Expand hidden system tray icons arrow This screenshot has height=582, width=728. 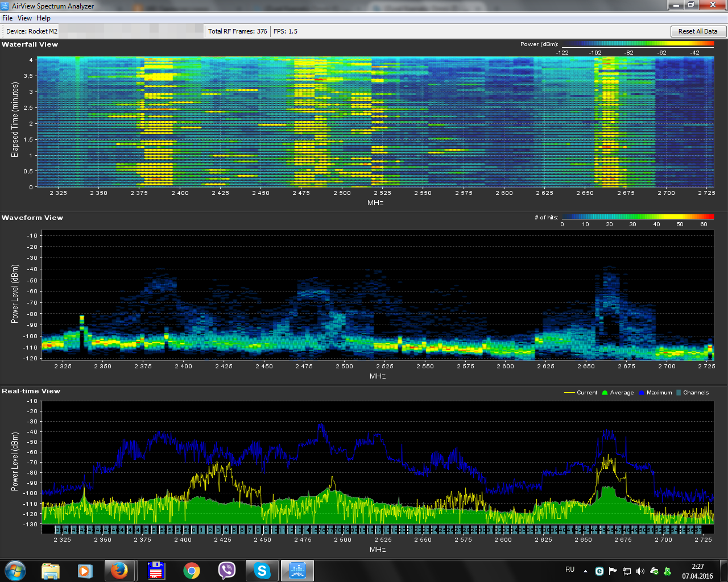tap(585, 571)
